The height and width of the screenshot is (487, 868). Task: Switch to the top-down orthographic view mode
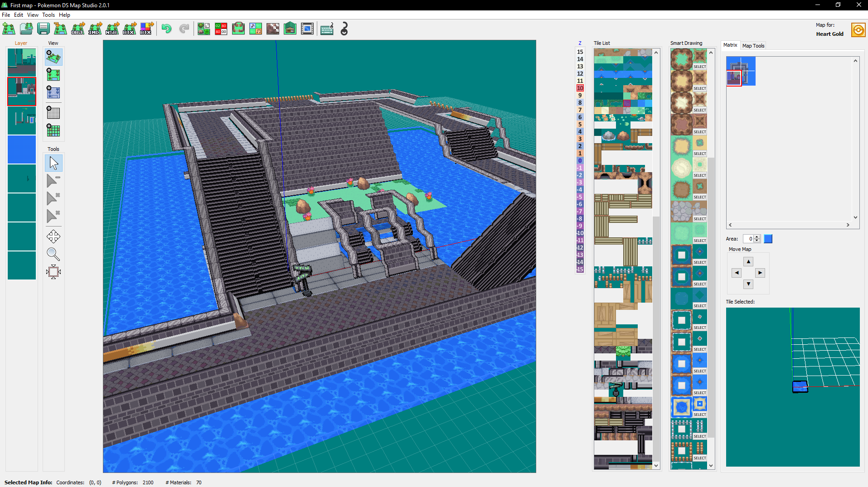pyautogui.click(x=53, y=75)
